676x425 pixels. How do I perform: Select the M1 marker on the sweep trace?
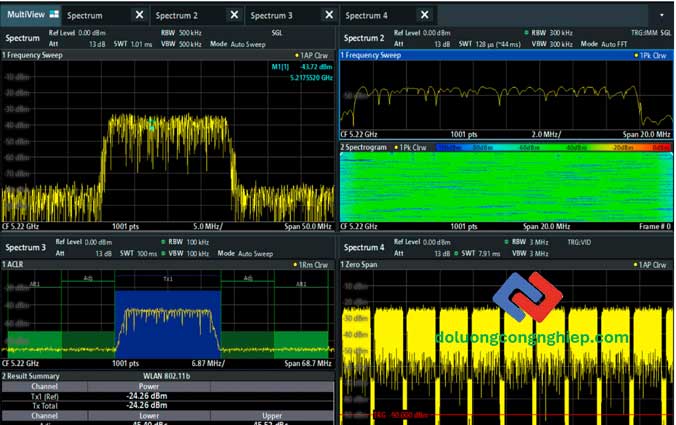[151, 125]
